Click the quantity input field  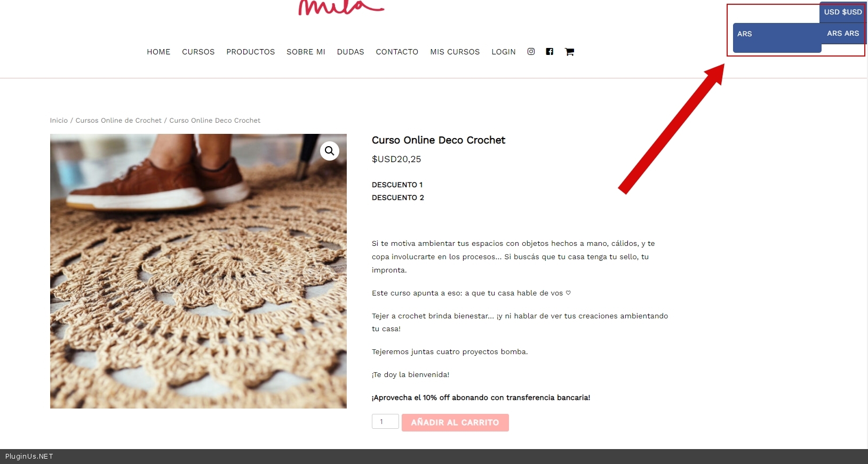385,421
